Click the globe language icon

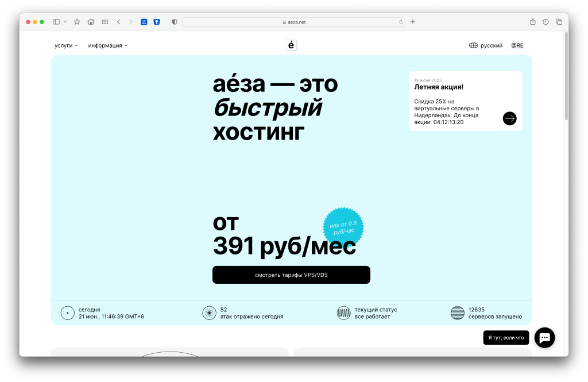(x=473, y=45)
